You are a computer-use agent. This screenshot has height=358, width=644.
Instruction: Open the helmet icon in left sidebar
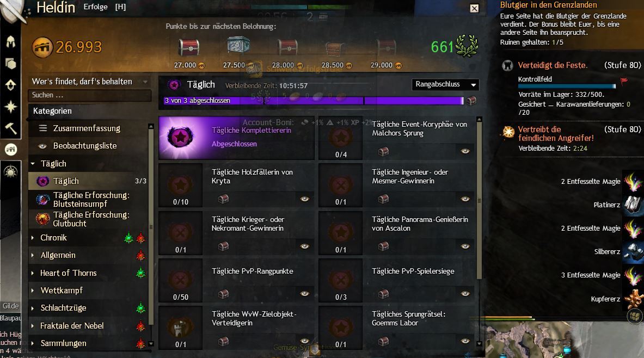click(x=11, y=41)
